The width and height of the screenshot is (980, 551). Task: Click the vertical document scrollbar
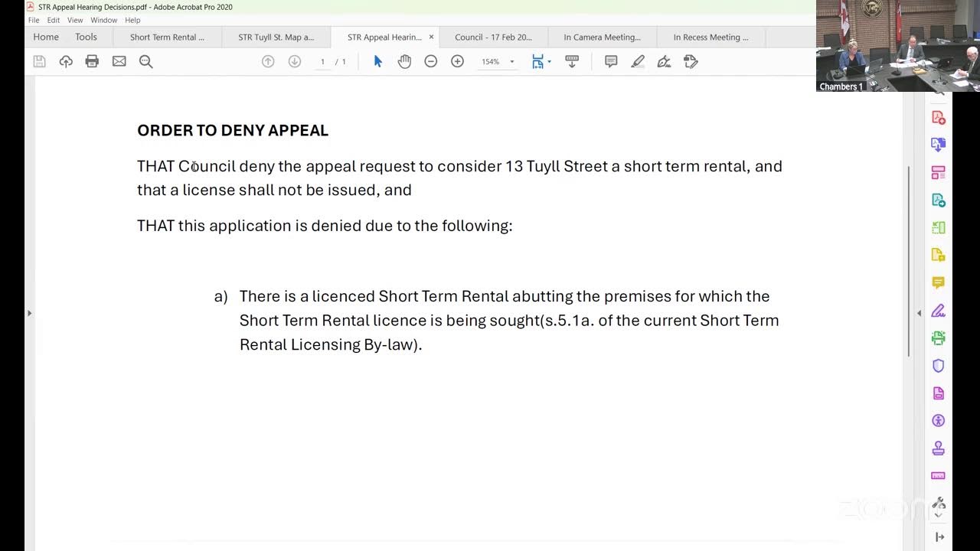click(x=909, y=260)
